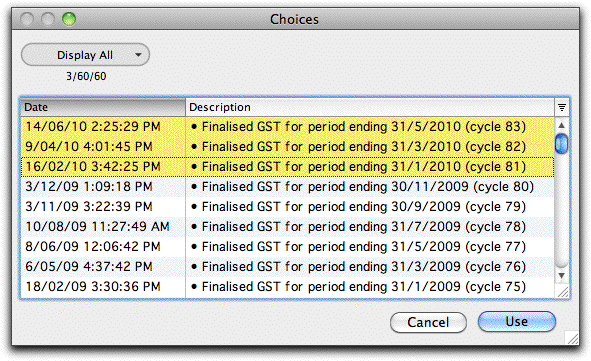Click the scrollbar up arrow

tap(561, 125)
